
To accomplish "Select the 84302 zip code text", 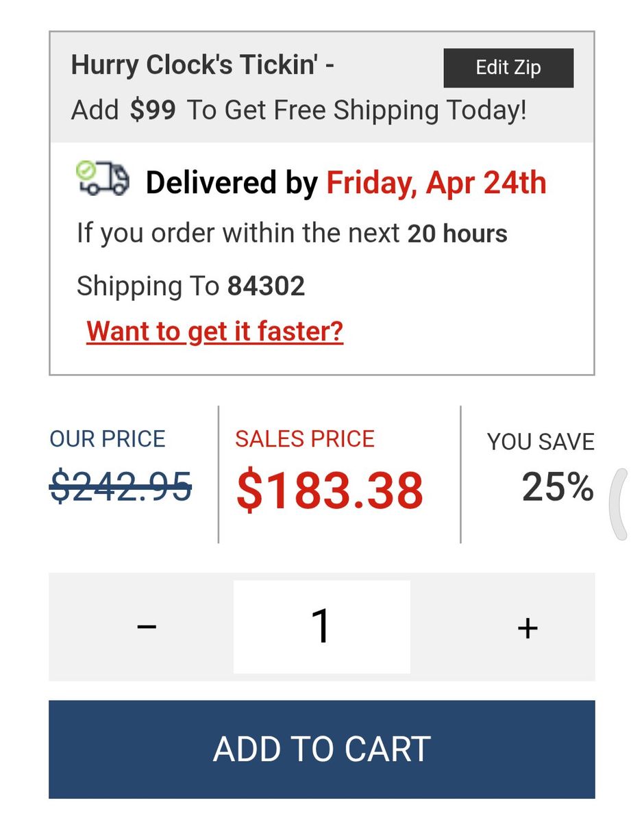I will point(266,286).
